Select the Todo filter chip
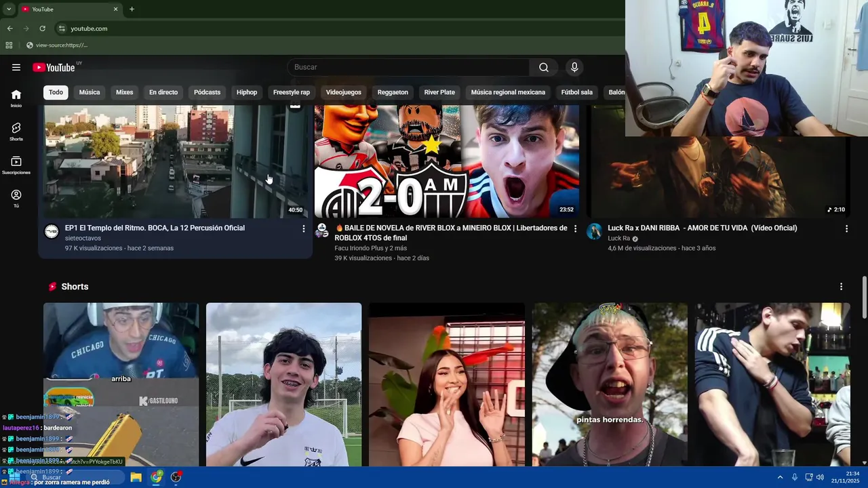Screen dimensions: 868x488 [x=56, y=92]
